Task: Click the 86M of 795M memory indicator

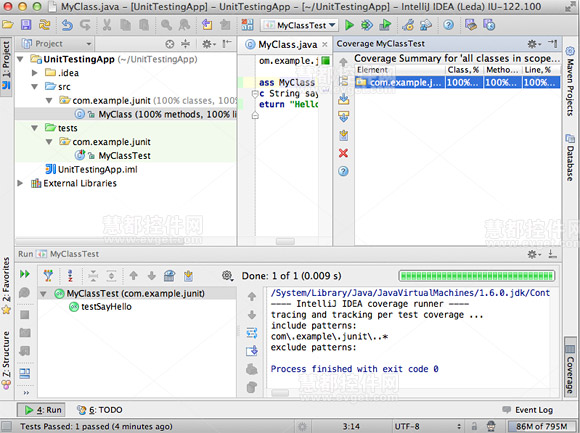Action: click(540, 426)
